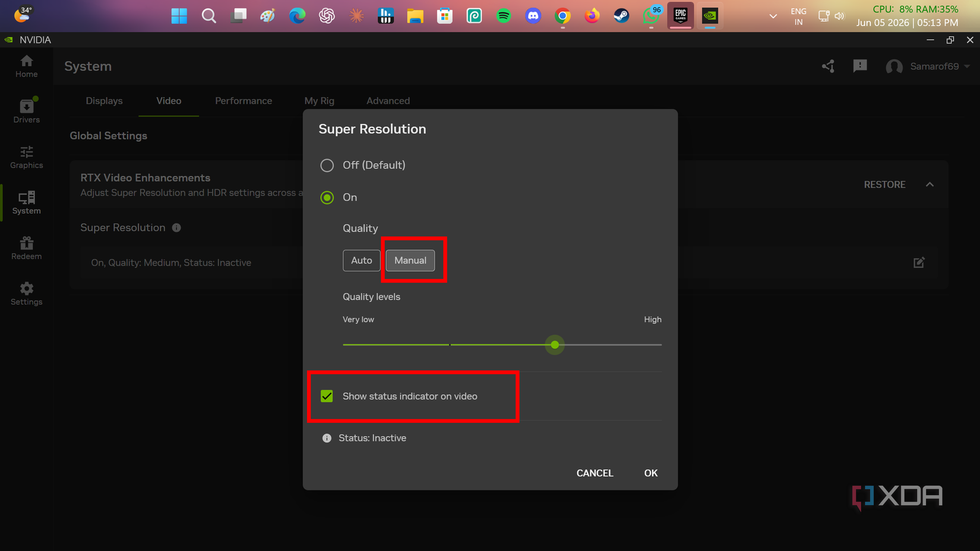Open the Drivers sidebar section
The image size is (980, 551).
(x=26, y=111)
